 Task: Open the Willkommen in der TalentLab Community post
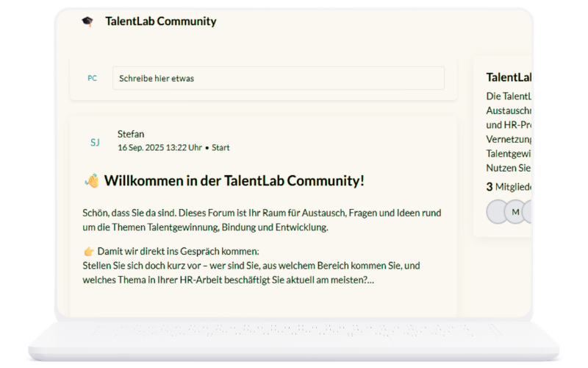[x=234, y=181]
